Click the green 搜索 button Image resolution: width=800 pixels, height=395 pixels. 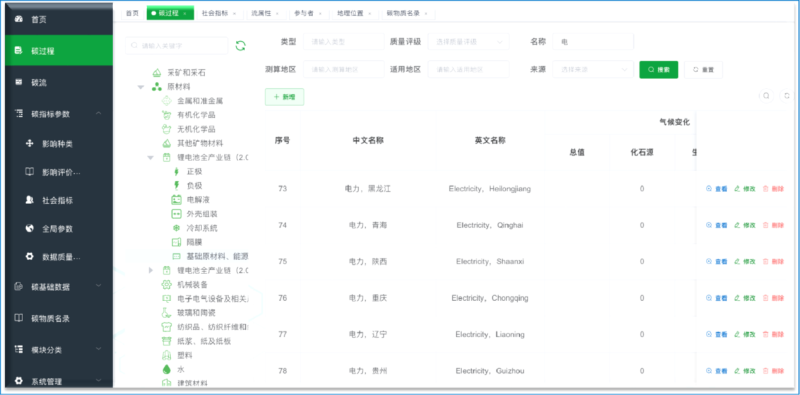point(659,69)
